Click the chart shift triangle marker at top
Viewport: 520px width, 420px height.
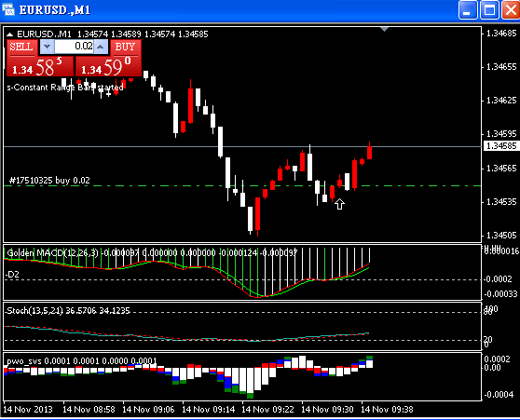(x=384, y=30)
